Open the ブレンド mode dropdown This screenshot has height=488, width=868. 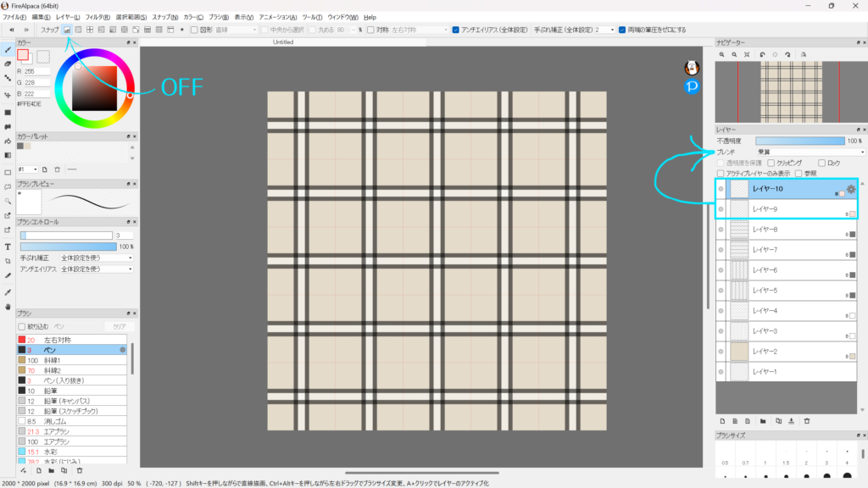point(810,152)
